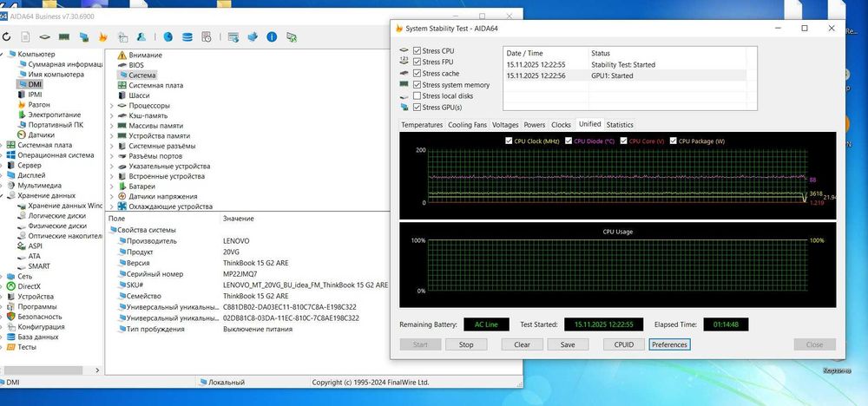Uncheck CPU Diode (°C) graph checkbox
Image resolution: width=868 pixels, height=406 pixels.
[x=569, y=141]
